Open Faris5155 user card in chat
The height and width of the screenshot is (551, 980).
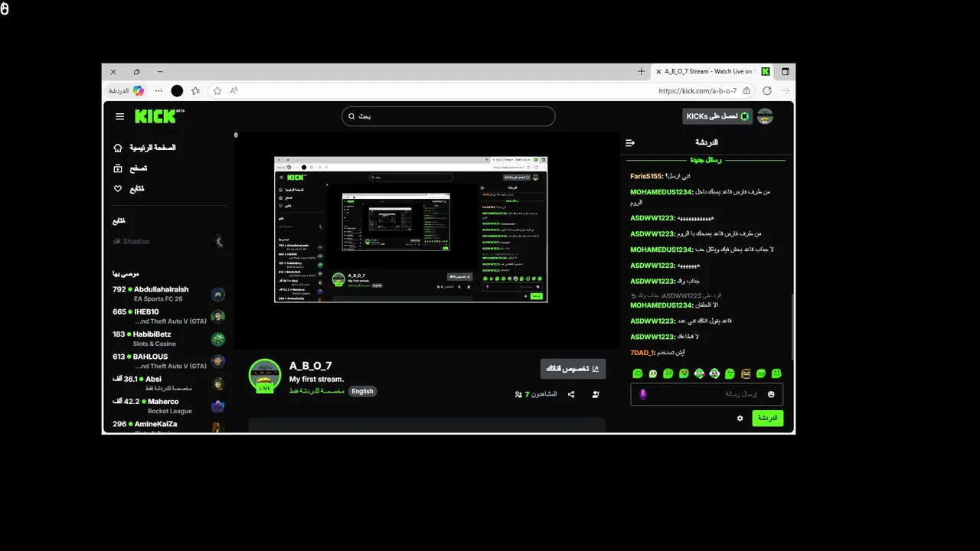coord(646,176)
